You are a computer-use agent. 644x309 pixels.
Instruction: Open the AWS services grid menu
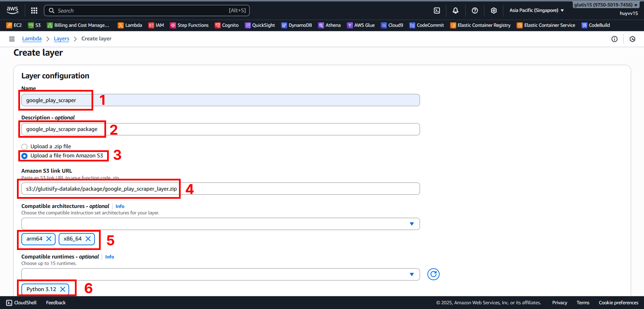(34, 11)
